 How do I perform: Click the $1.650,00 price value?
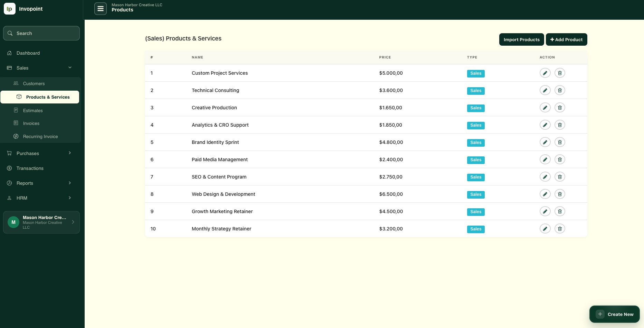pyautogui.click(x=390, y=108)
